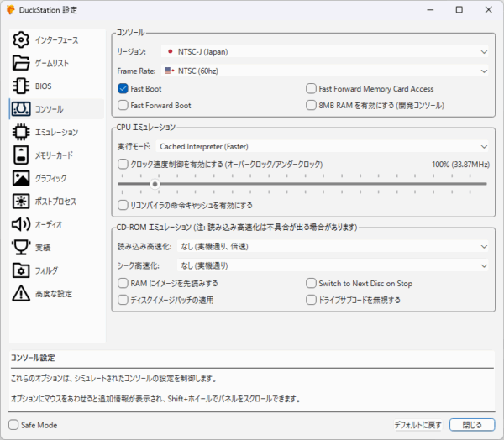Toggle the Safe Mode checkbox
The image size is (504, 440).
pos(13,425)
